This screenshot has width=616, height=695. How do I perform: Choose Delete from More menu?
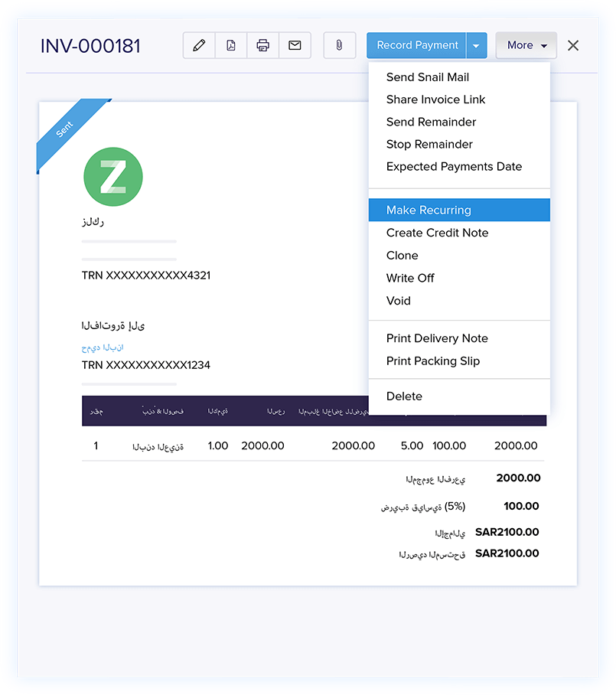click(459, 396)
